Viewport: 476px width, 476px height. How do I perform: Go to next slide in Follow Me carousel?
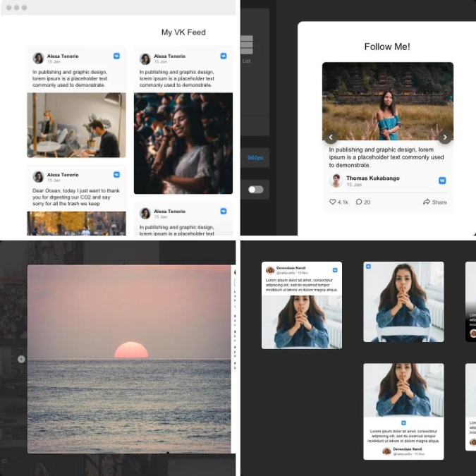click(445, 138)
